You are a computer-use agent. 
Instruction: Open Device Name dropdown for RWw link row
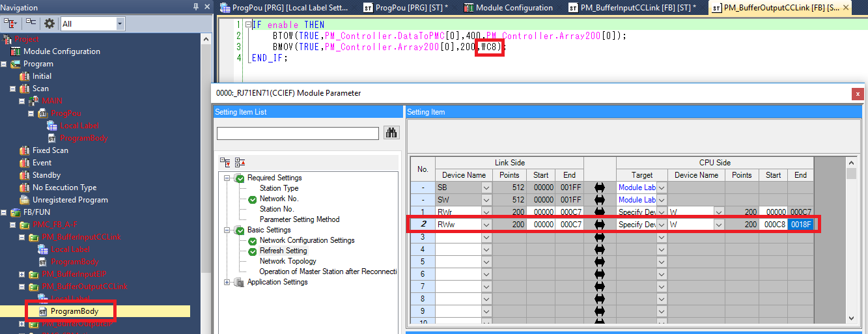[486, 225]
